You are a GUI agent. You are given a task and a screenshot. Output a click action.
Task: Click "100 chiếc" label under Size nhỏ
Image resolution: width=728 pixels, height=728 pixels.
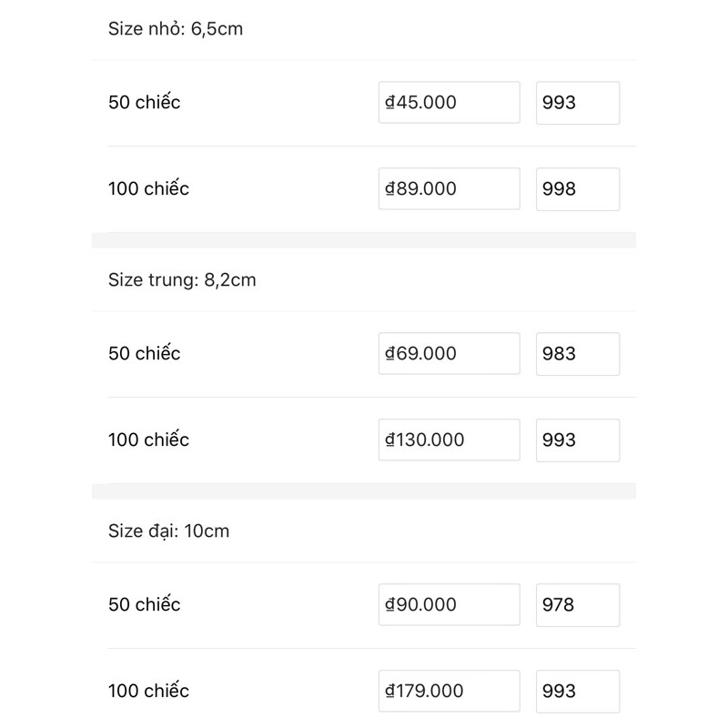[x=149, y=189]
